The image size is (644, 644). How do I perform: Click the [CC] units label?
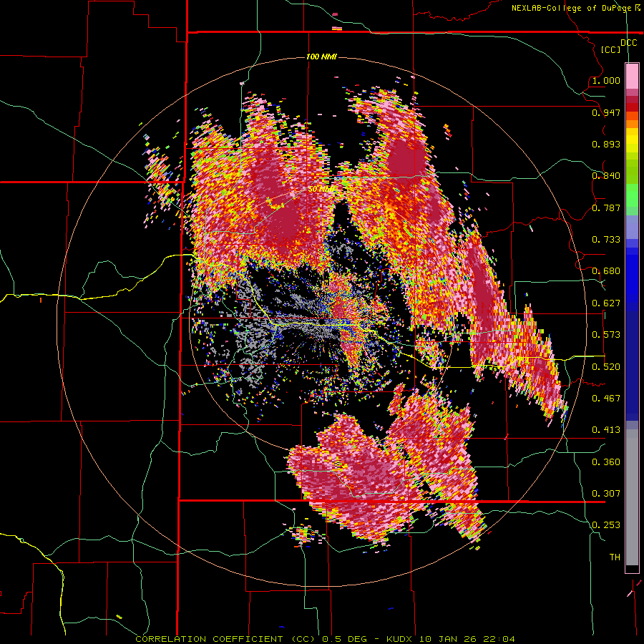[611, 49]
